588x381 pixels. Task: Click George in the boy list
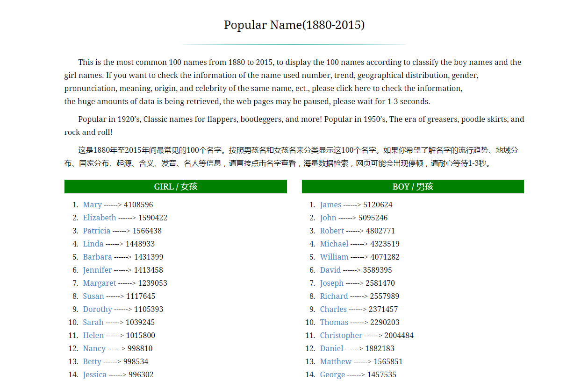(332, 374)
